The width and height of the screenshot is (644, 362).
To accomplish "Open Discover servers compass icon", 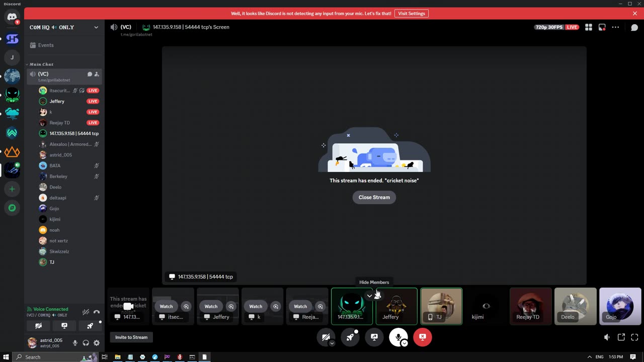I will tap(12, 208).
